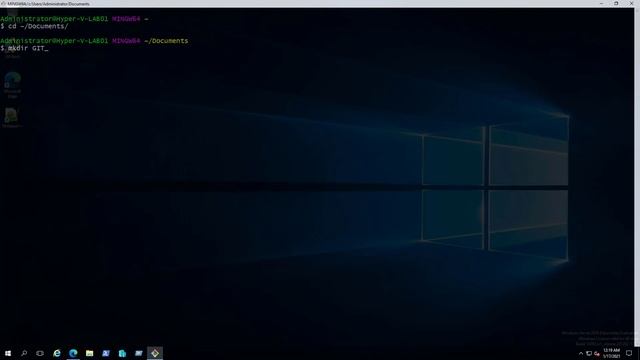Open the Action Center notifications
Viewport: 640px width, 360px height.
pyautogui.click(x=629, y=353)
